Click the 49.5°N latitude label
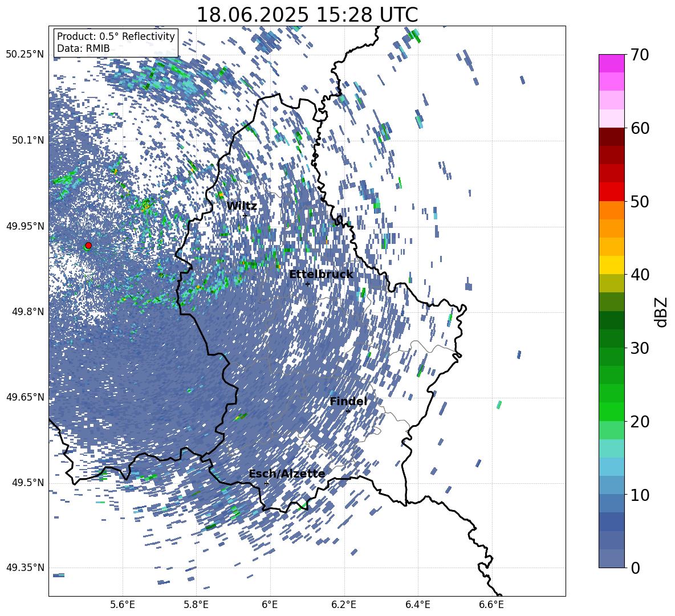The image size is (675, 616). click(x=27, y=483)
